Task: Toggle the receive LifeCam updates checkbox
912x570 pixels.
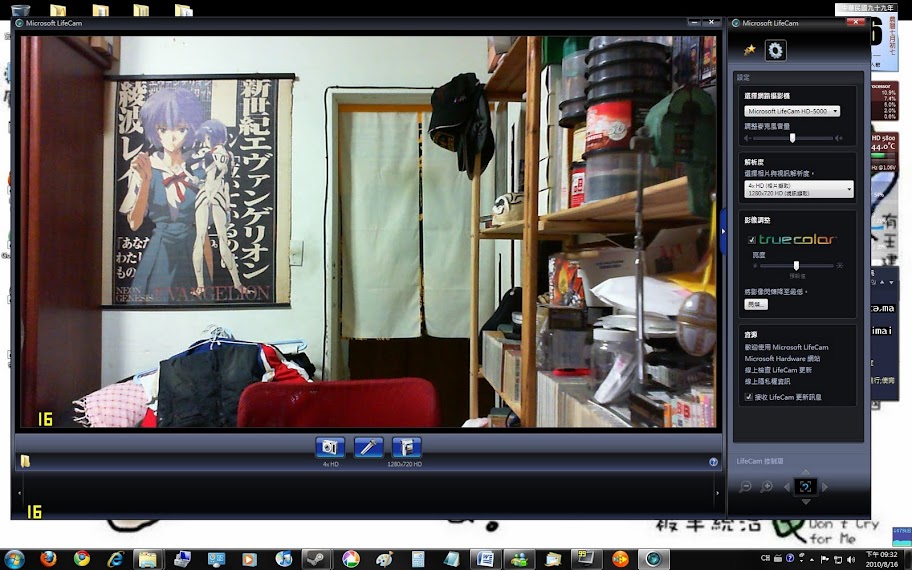Action: point(749,397)
